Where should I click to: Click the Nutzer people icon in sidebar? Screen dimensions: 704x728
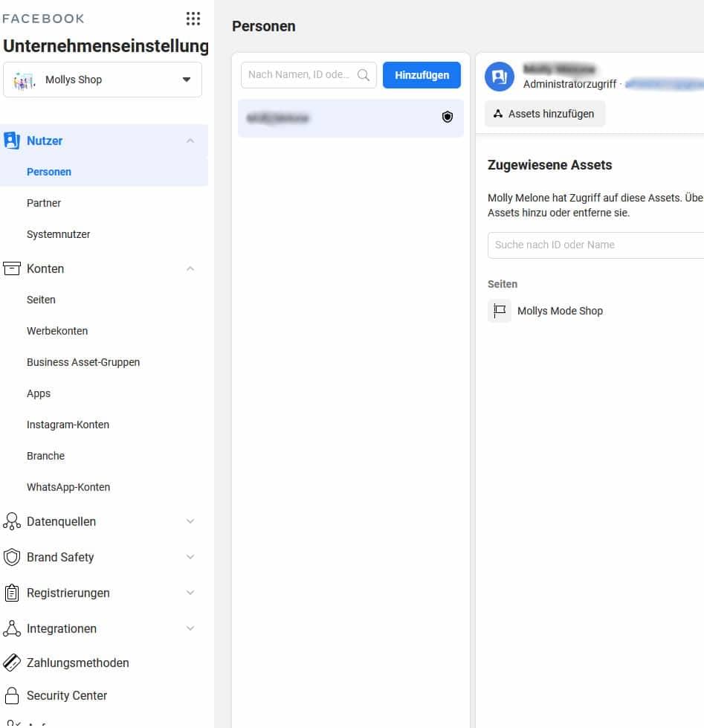pyautogui.click(x=12, y=141)
